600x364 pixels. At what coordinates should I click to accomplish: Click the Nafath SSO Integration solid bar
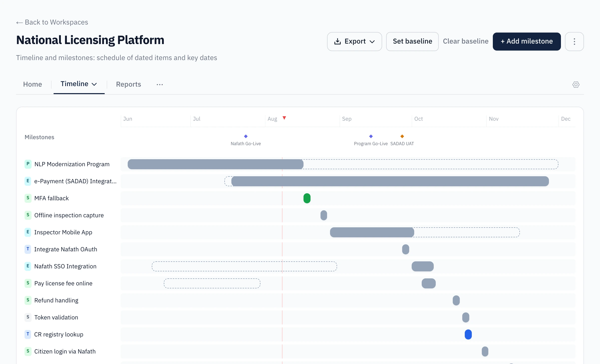(x=423, y=266)
